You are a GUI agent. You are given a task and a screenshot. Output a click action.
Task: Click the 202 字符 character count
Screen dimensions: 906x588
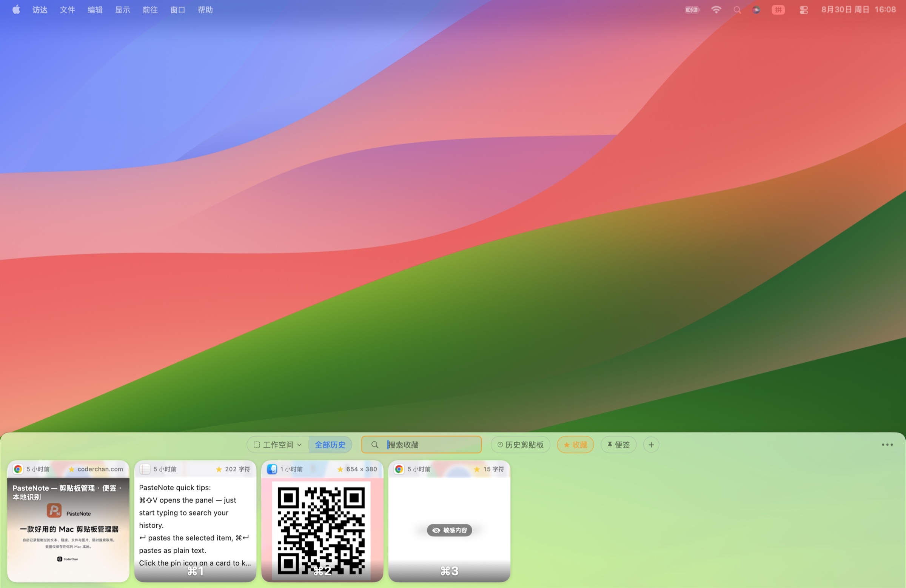[x=237, y=469]
